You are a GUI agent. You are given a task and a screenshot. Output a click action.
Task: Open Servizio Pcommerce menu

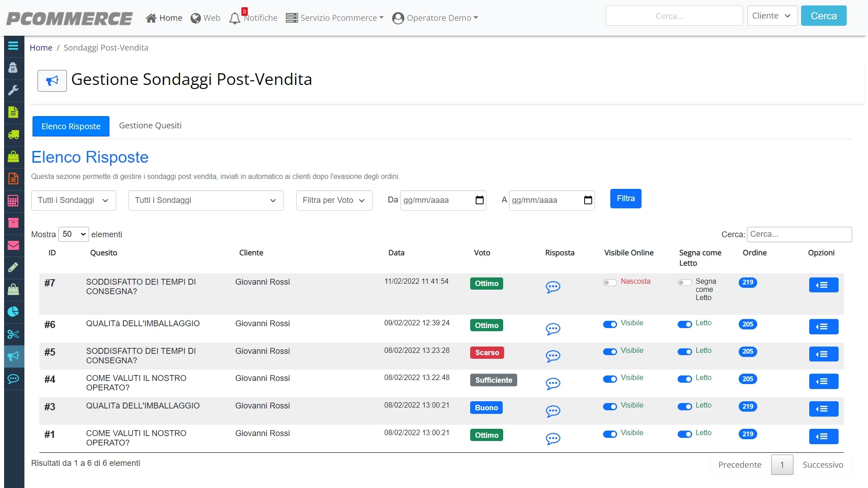(335, 18)
